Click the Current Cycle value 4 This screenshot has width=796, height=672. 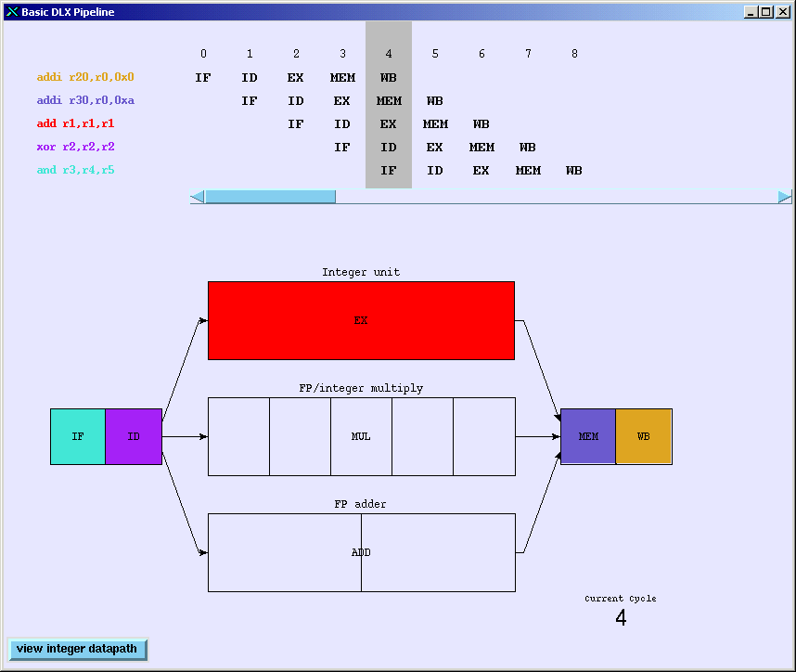(x=621, y=618)
